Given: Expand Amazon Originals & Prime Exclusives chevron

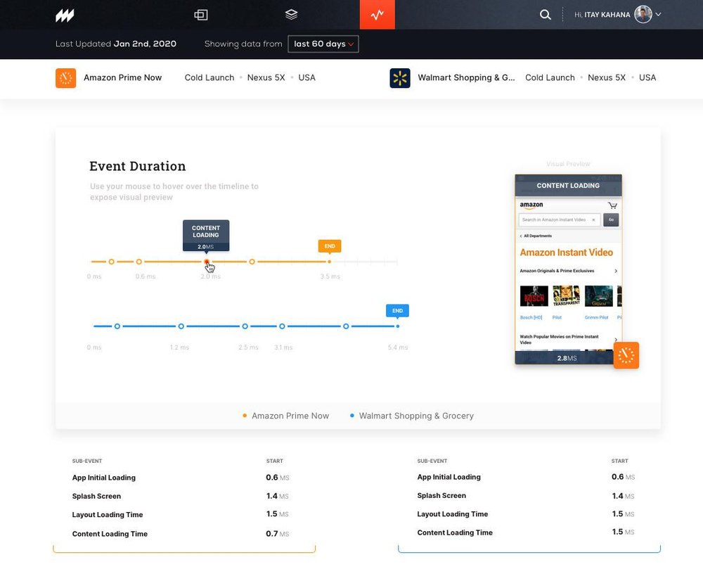Looking at the screenshot, I should pos(616,271).
